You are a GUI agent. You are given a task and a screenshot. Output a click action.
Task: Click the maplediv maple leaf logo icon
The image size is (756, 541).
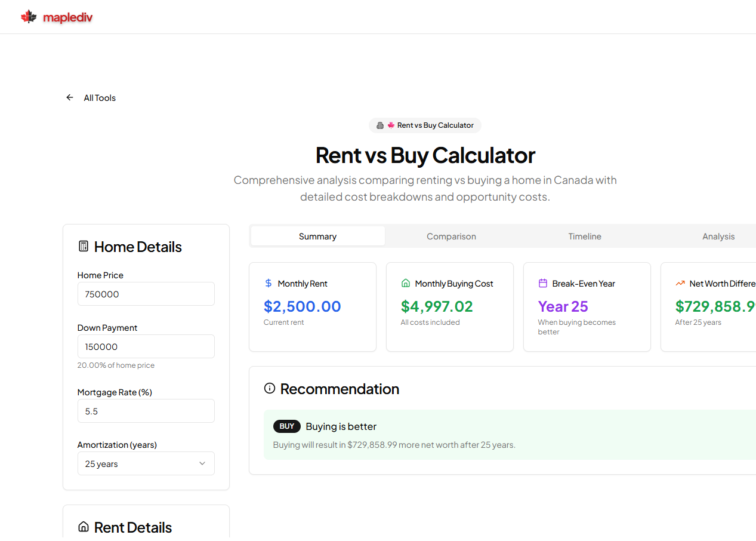(29, 17)
